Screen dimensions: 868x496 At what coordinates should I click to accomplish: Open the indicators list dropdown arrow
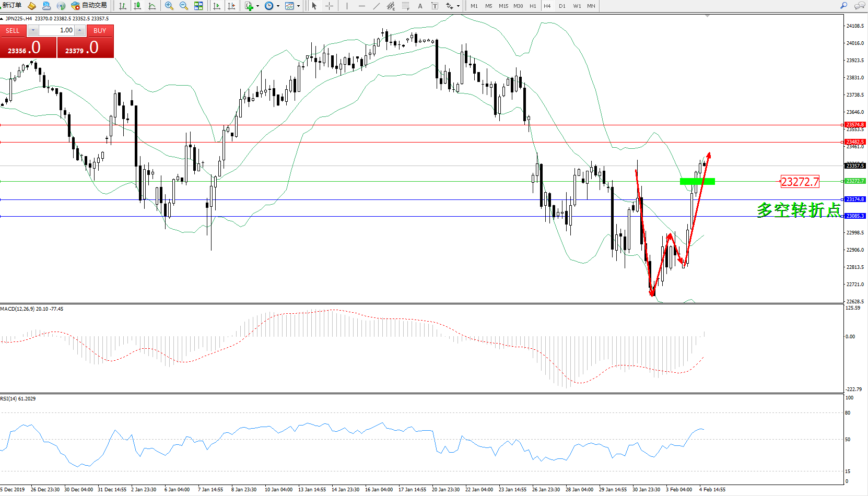257,6
